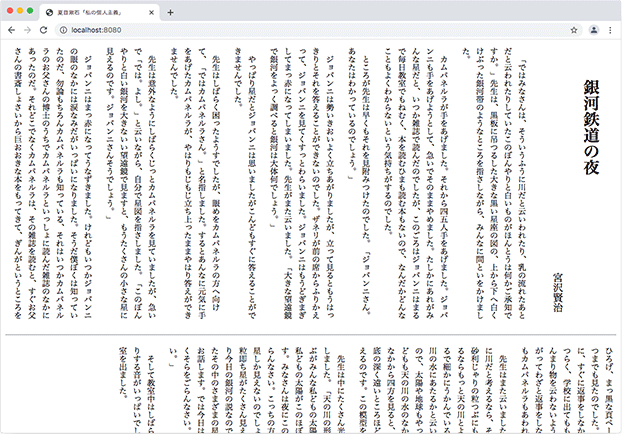The height and width of the screenshot is (434, 622).
Task: Click the line starting ところが先生は早くも
Action: coord(366,185)
